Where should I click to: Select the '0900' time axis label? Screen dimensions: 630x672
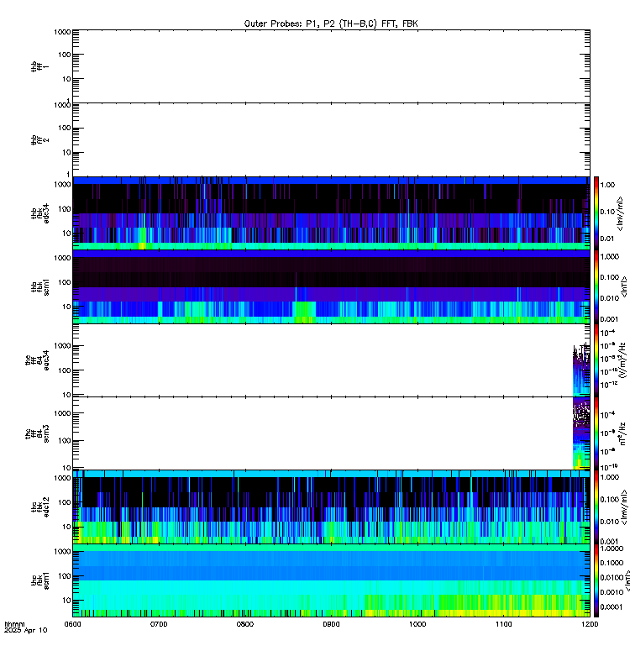point(331,624)
